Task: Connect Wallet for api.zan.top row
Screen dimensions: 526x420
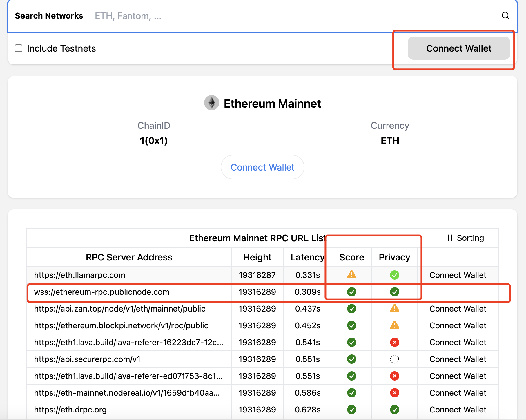Action: (x=458, y=309)
